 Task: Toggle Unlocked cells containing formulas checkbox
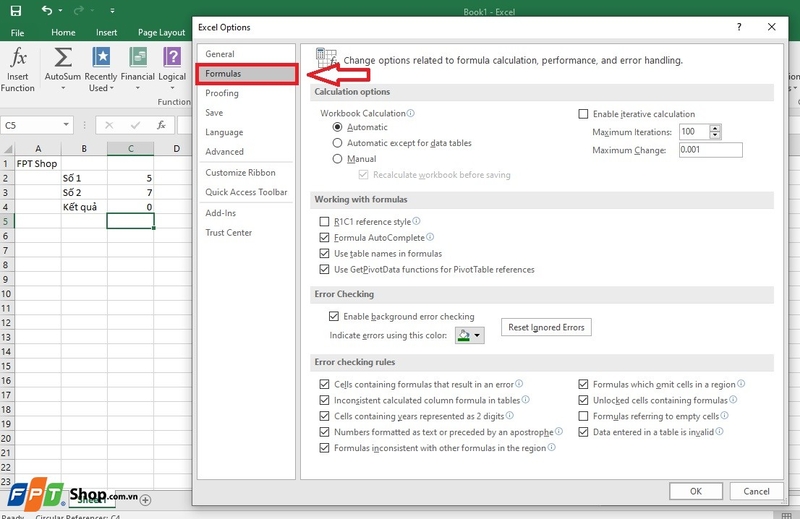click(583, 400)
